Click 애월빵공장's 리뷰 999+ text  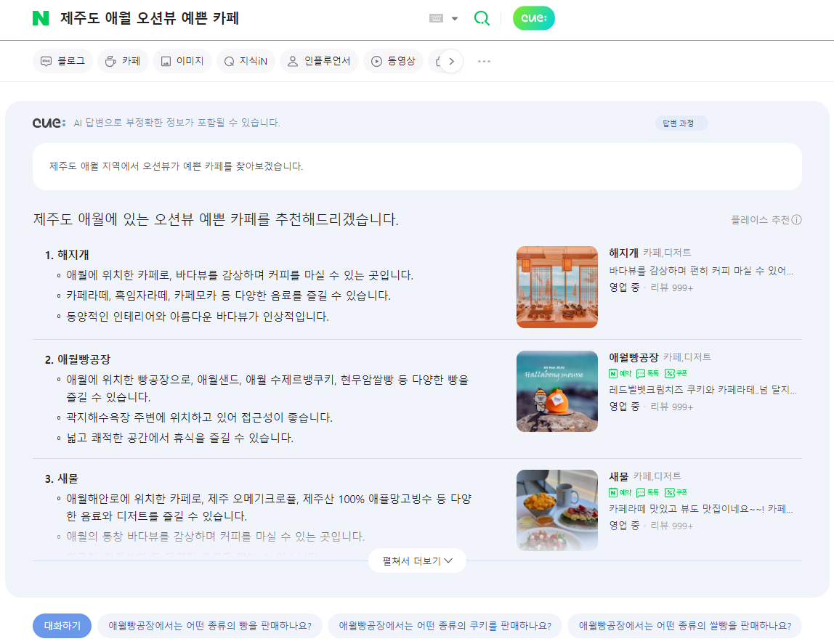pyautogui.click(x=672, y=407)
